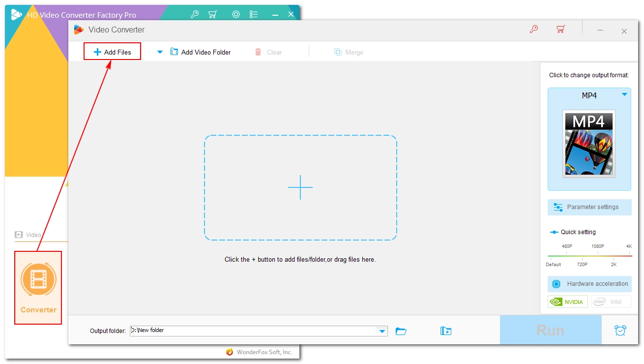Click the video-play folder icon near output path
The image size is (644, 364).
point(446,331)
